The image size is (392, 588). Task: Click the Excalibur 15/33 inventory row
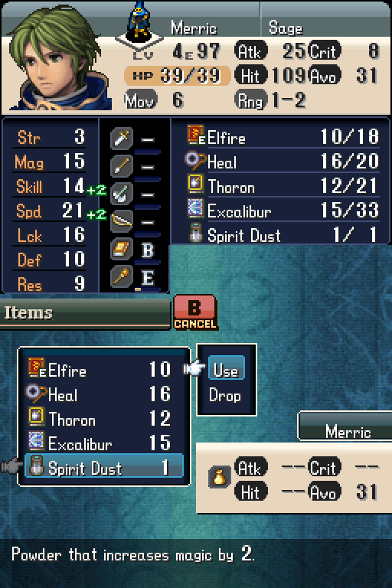283,211
